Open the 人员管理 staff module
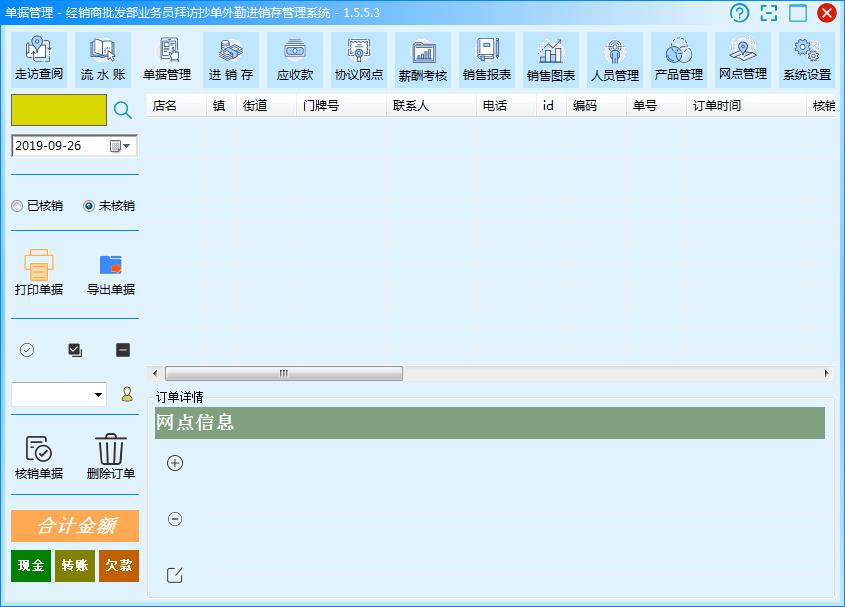 (615, 59)
